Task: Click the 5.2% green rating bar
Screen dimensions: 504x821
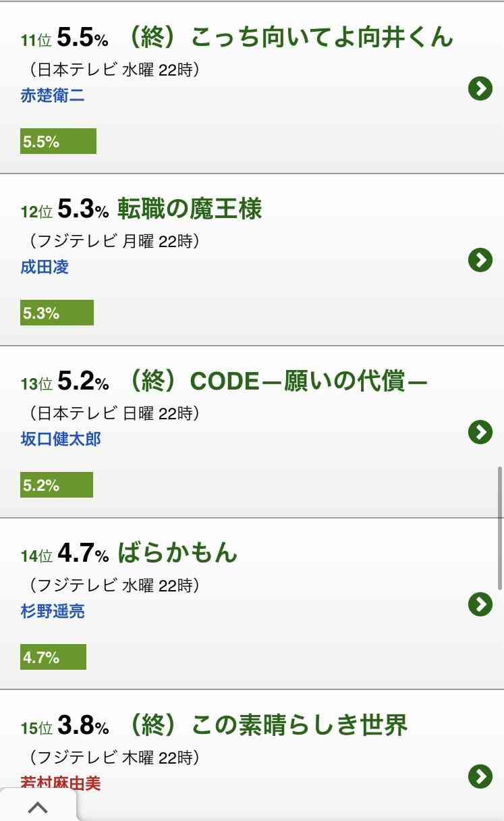Action: [57, 485]
